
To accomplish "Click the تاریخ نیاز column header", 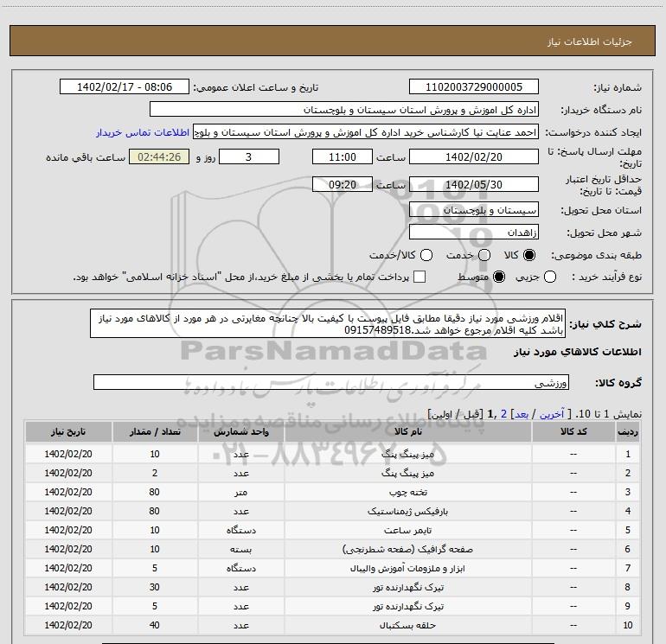I will pos(68,431).
